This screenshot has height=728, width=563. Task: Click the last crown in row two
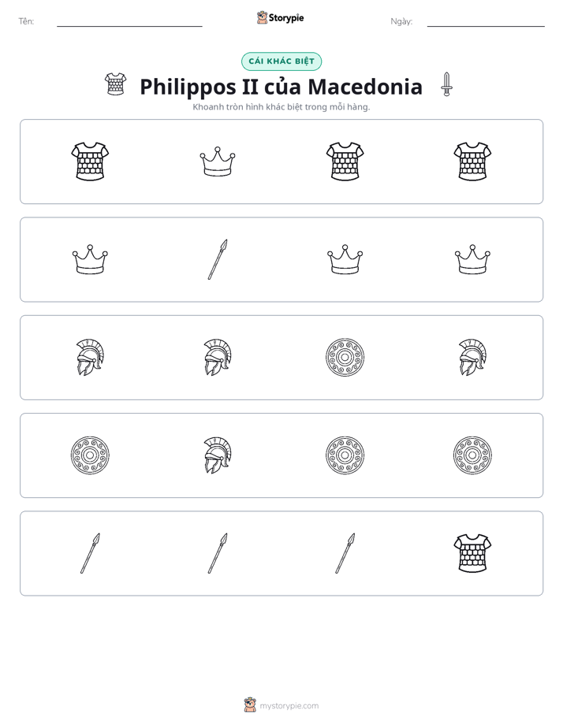click(472, 259)
